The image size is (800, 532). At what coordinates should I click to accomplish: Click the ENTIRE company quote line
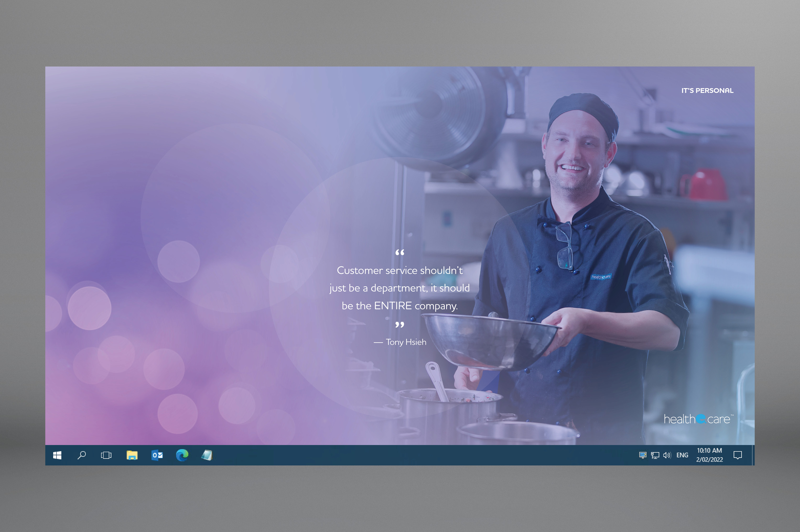[x=400, y=306]
